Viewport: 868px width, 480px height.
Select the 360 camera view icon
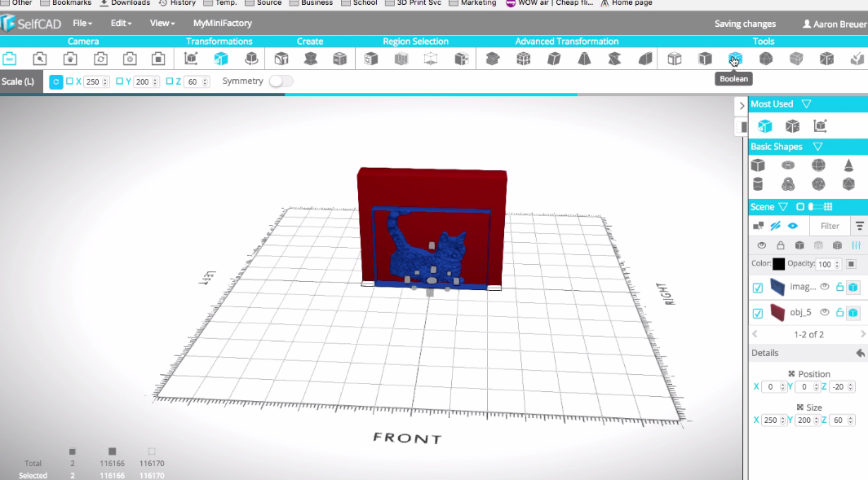tap(10, 59)
